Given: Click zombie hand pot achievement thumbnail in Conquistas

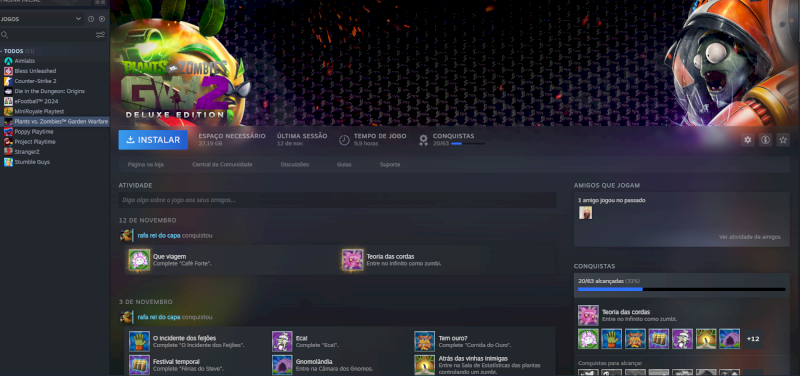Looking at the screenshot, I should [611, 339].
